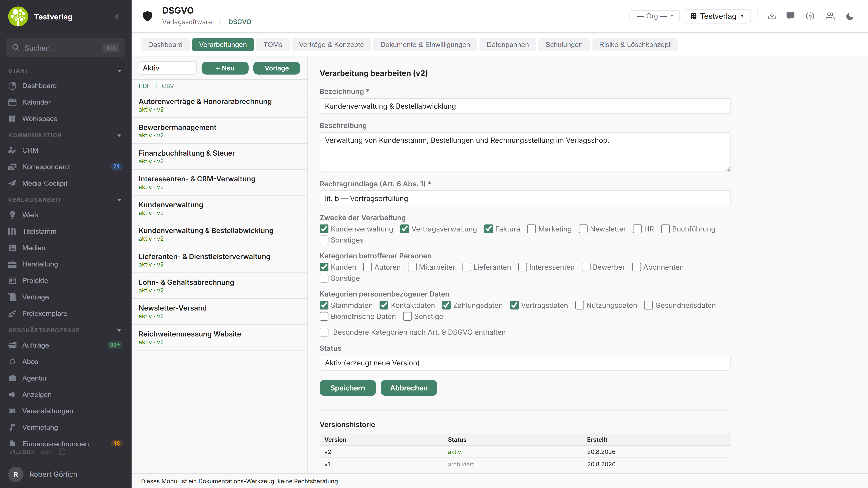
Task: Click the Bezeichnung input field
Action: (525, 106)
